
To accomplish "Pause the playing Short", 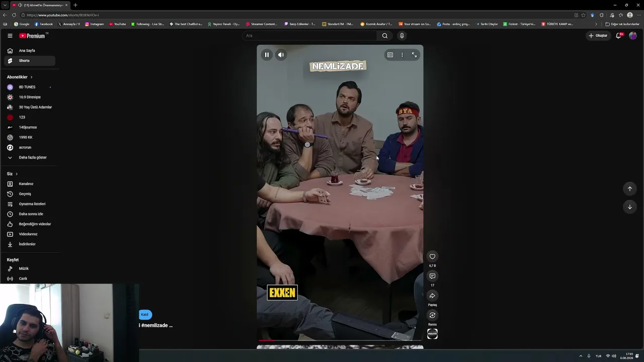I will click(x=267, y=55).
